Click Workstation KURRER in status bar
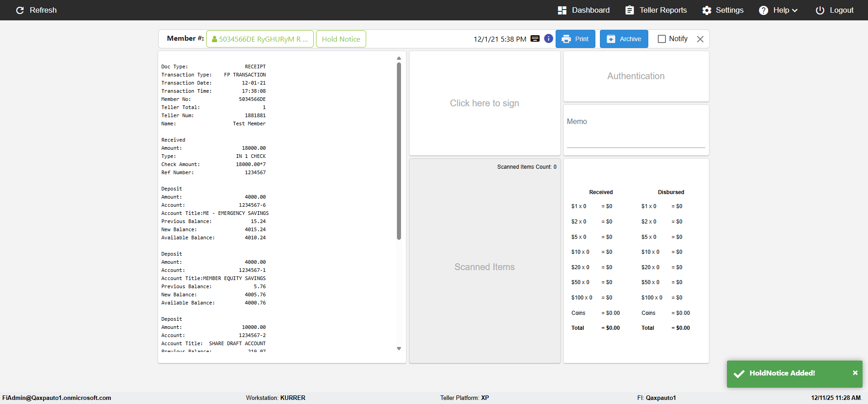 coord(276,398)
